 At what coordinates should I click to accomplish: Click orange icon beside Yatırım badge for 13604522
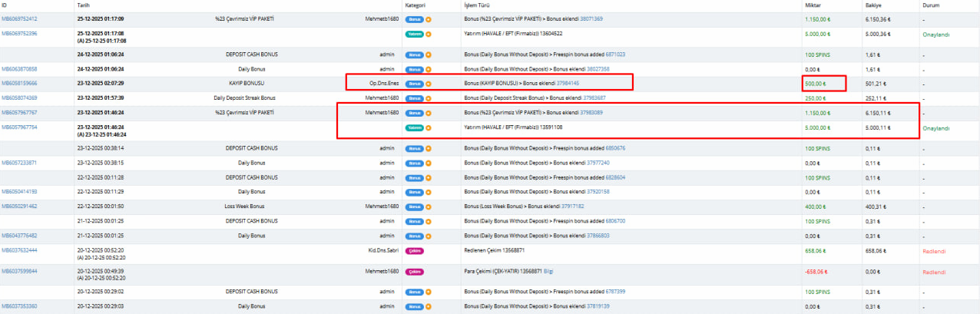tap(429, 35)
